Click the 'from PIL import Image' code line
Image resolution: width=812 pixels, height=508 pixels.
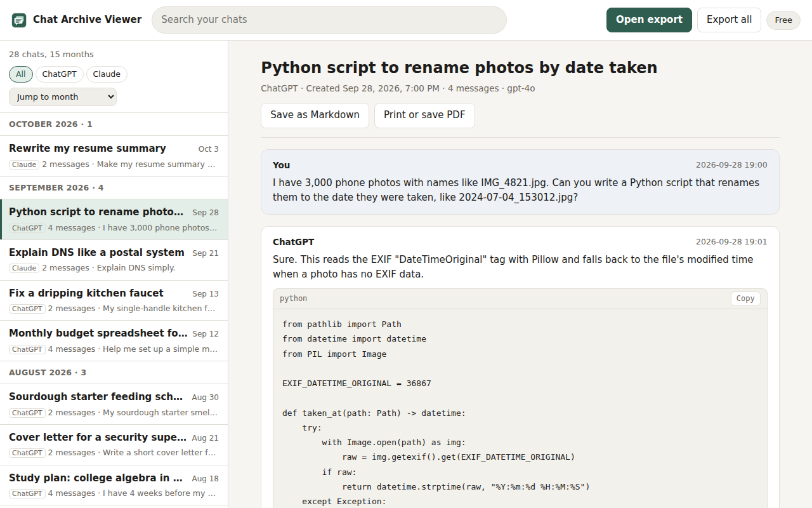coord(334,354)
